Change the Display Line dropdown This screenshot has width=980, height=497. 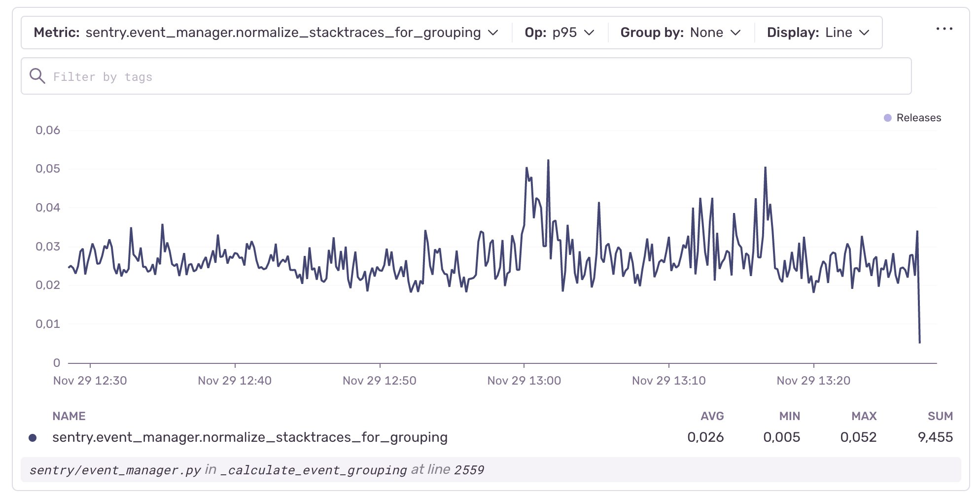point(818,33)
